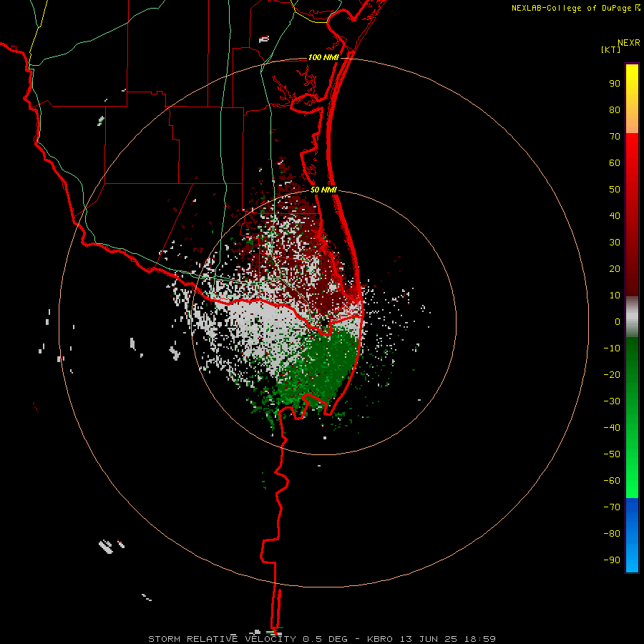The height and width of the screenshot is (644, 644).
Task: Click the 60 value on velocity scale
Action: point(615,162)
